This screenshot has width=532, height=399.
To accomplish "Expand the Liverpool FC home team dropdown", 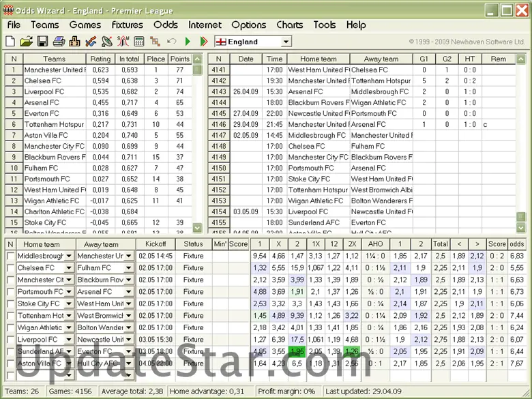I will coord(69,340).
